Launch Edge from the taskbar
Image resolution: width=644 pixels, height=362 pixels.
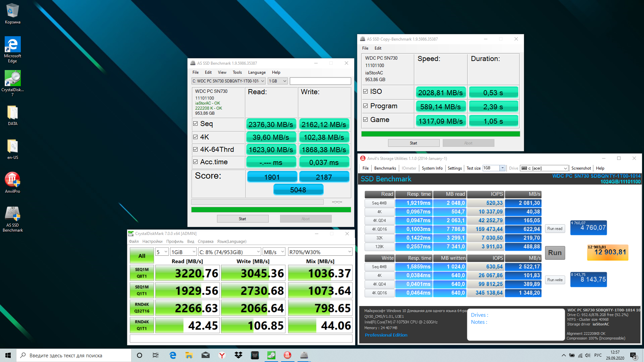pyautogui.click(x=173, y=355)
